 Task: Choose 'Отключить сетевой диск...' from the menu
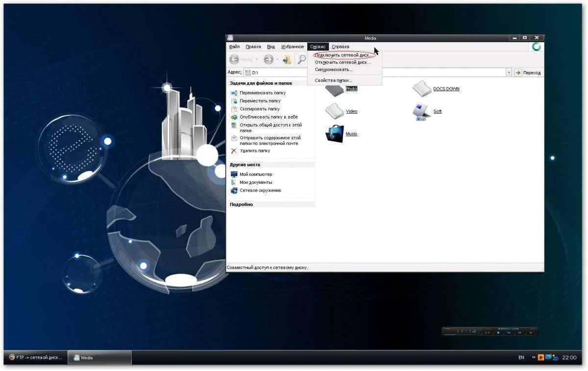345,62
